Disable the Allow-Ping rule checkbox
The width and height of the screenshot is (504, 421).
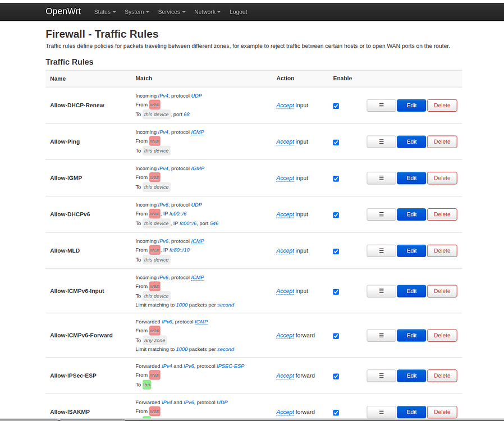(336, 143)
